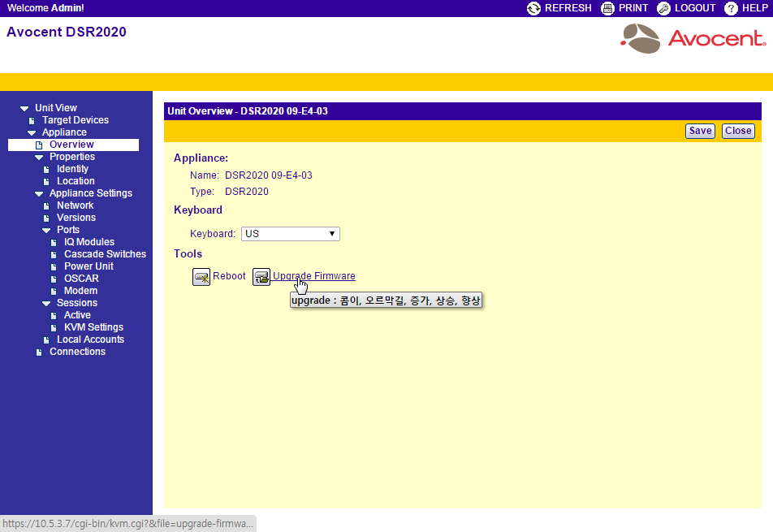This screenshot has height=532, width=773.
Task: Click the Upgrade Firmware link
Action: (x=314, y=276)
